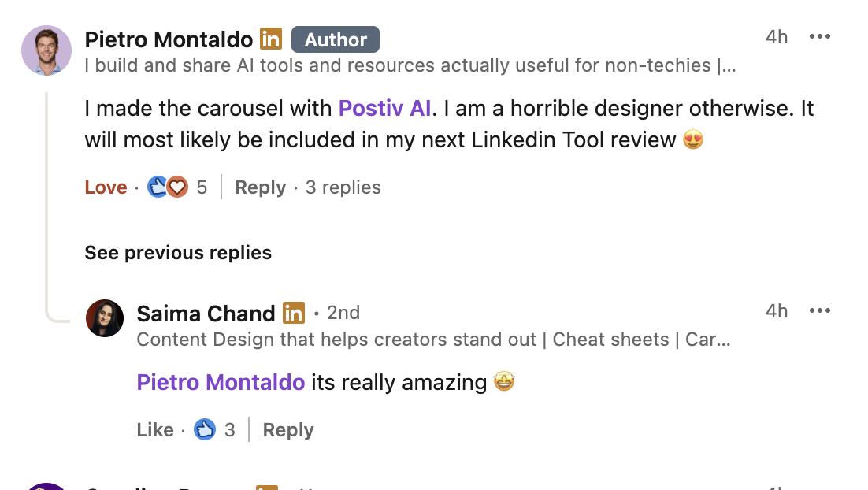The image size is (868, 490).
Task: Toggle the Love reaction on Pietro's comment
Action: pyautogui.click(x=106, y=187)
